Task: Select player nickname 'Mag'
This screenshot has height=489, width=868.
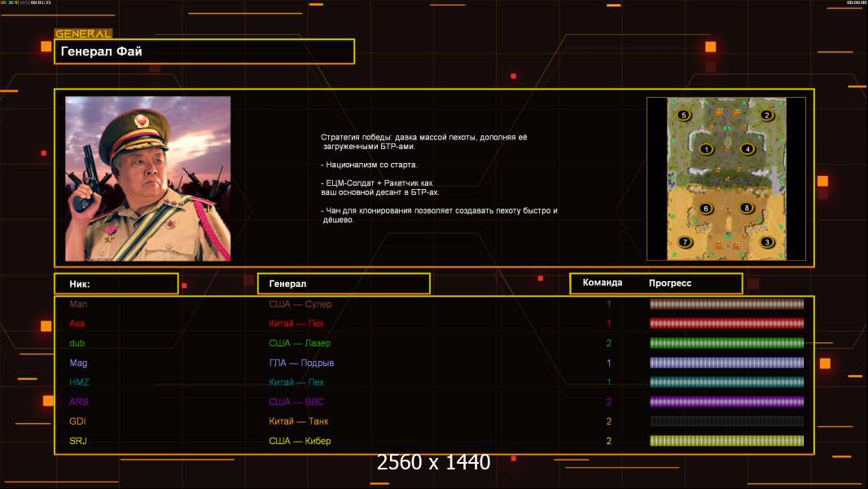Action: (x=78, y=363)
